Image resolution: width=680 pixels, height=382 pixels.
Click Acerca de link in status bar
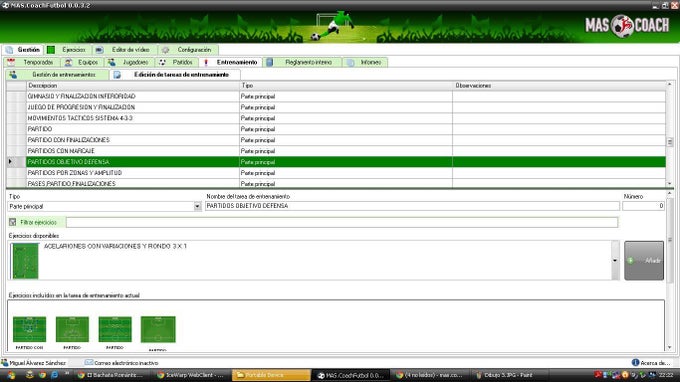[652, 363]
